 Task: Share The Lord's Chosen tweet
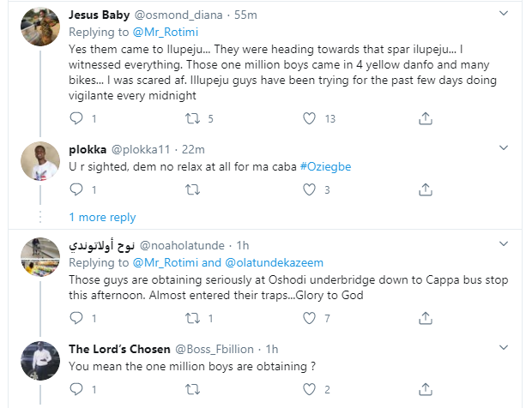419,389
